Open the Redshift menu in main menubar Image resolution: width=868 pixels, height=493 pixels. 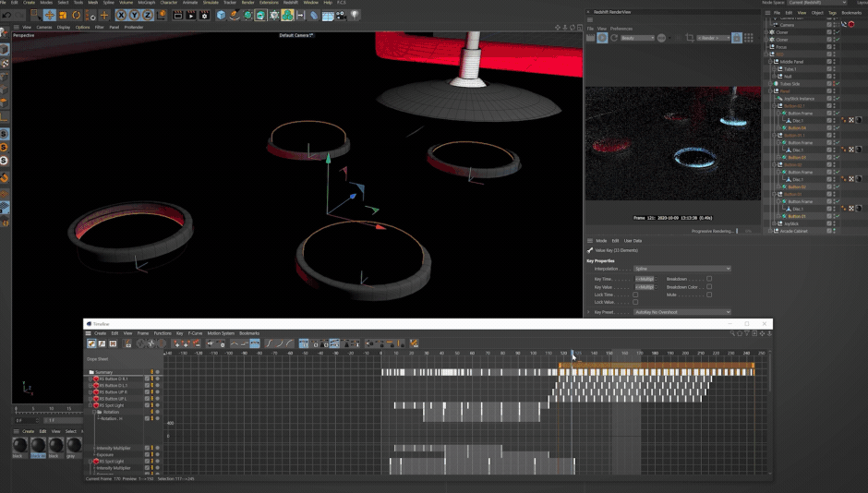tap(291, 3)
